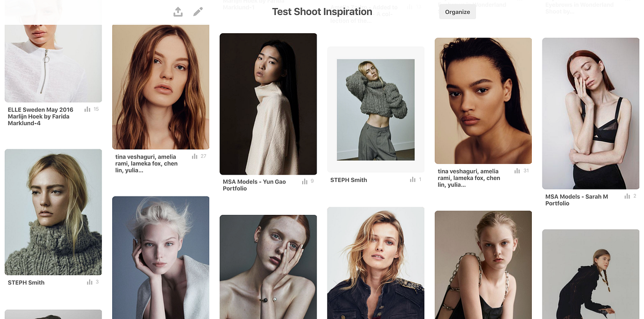The width and height of the screenshot is (644, 319).
Task: Open STEPH Smith caption under turtleneck portrait
Action: (x=26, y=282)
